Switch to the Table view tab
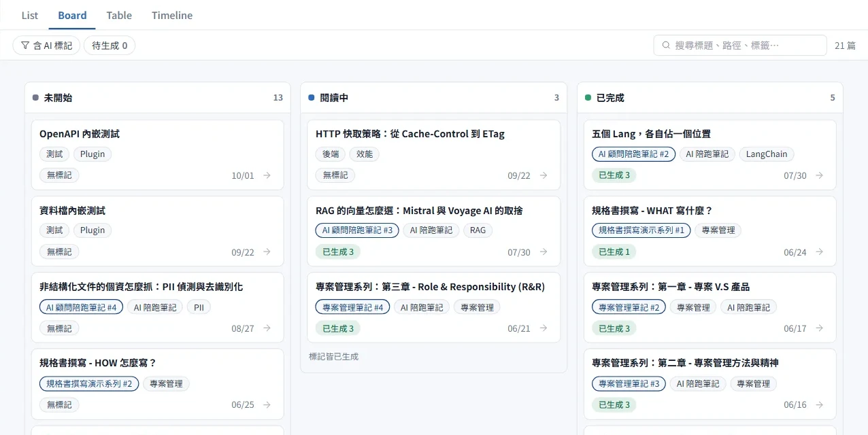Image resolution: width=868 pixels, height=435 pixels. click(x=119, y=15)
